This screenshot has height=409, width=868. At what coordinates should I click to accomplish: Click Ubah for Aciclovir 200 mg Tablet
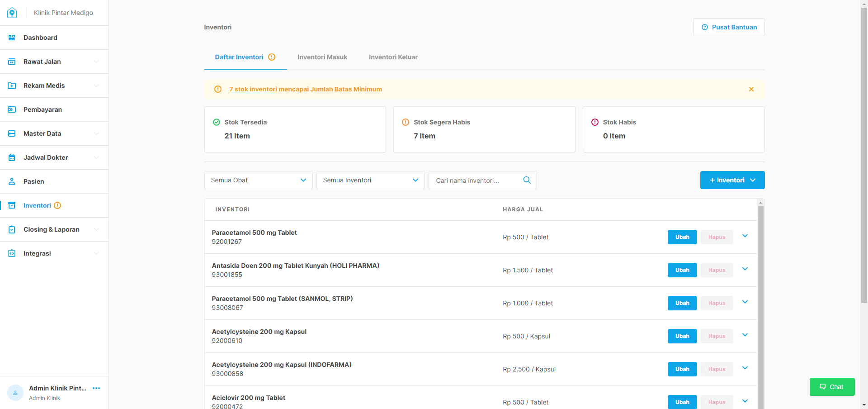[682, 402]
